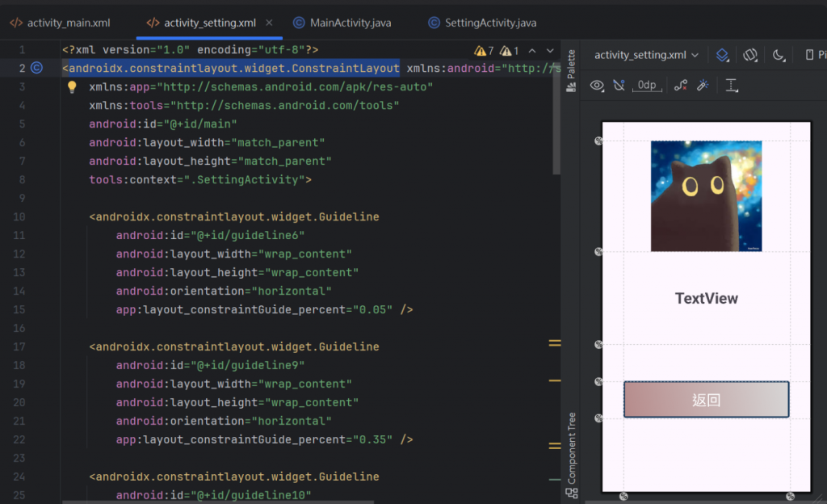
Task: Toggle autoconnect to parent magnet icon
Action: coord(619,86)
